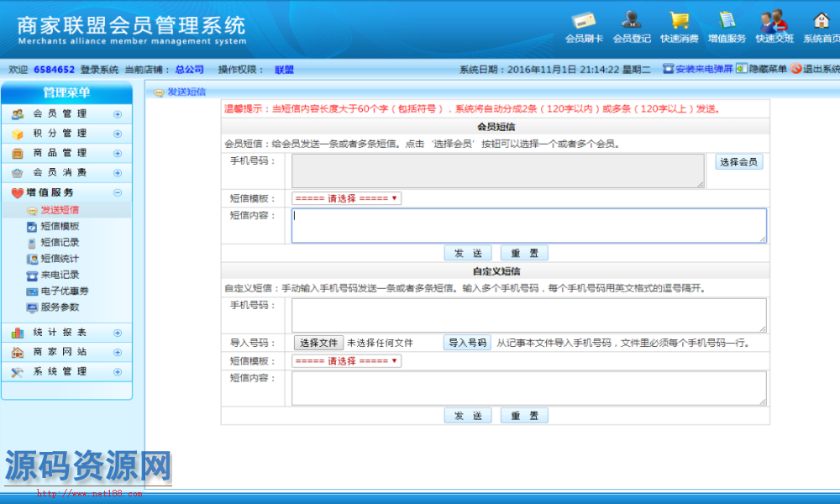This screenshot has height=504, width=840.
Task: Click the 短信统计 sidebar icon
Action: pyautogui.click(x=32, y=260)
